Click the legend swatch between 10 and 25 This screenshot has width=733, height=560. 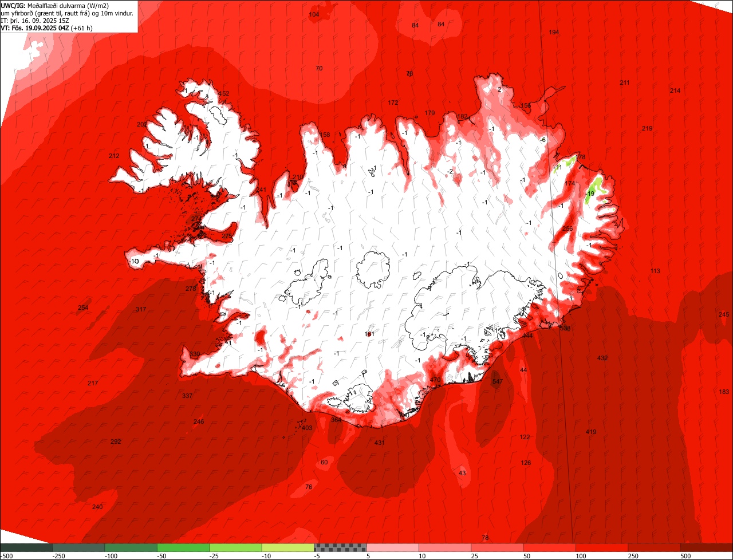[445, 547]
